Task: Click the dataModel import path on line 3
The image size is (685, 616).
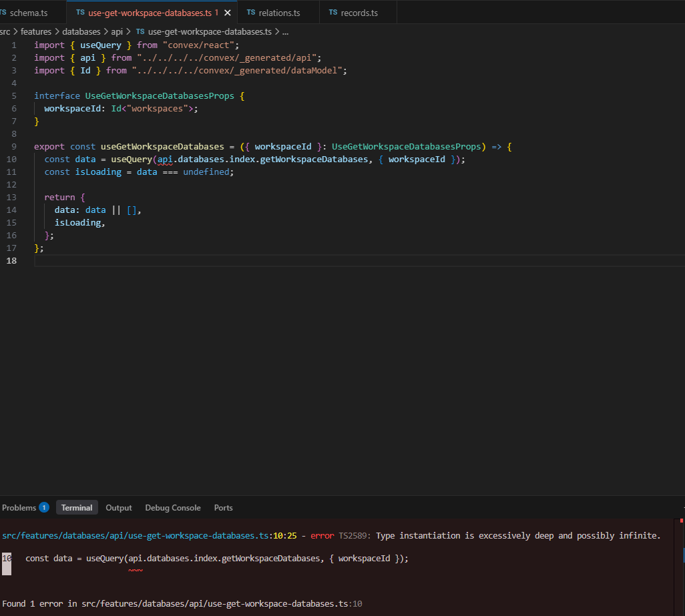Action: pos(237,70)
